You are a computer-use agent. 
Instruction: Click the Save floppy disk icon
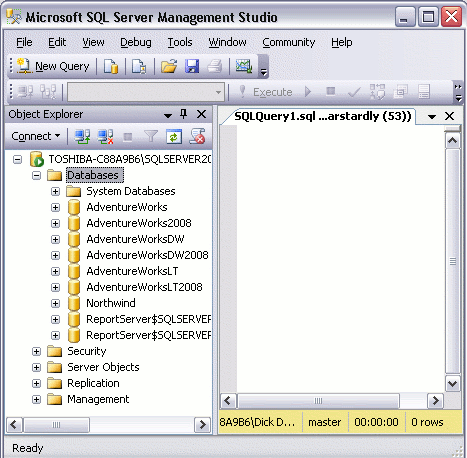tap(192, 66)
